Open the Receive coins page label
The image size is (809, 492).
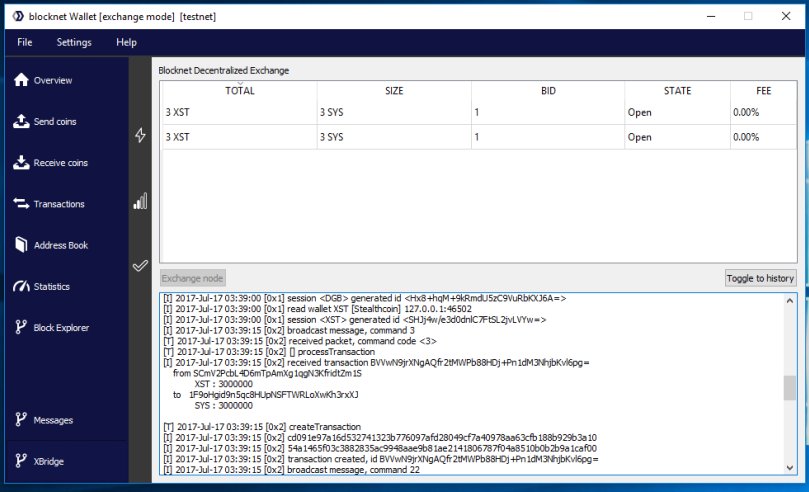61,163
